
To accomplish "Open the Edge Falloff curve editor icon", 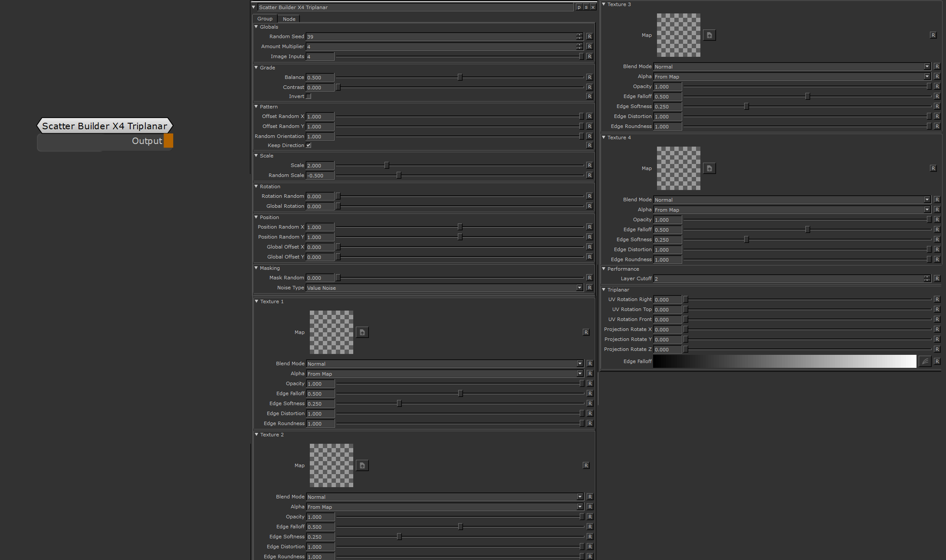I will point(925,361).
